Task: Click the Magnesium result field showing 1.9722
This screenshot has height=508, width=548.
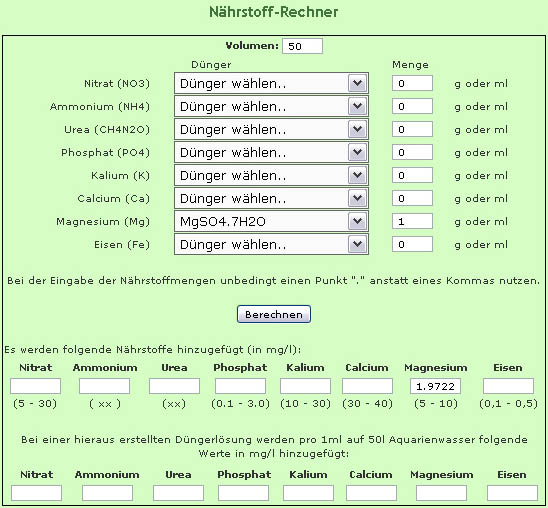Action: coord(435,386)
